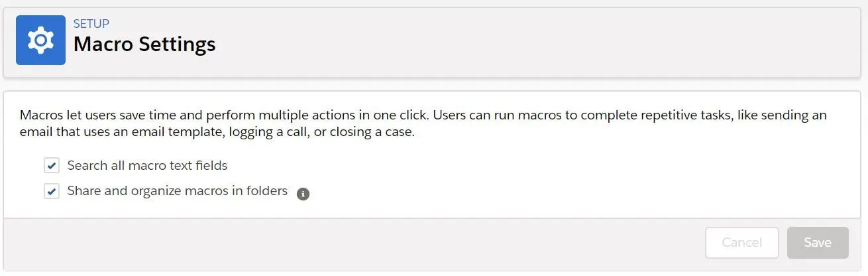Click the blue Setup gear icon
This screenshot has width=868, height=276.
pyautogui.click(x=40, y=40)
